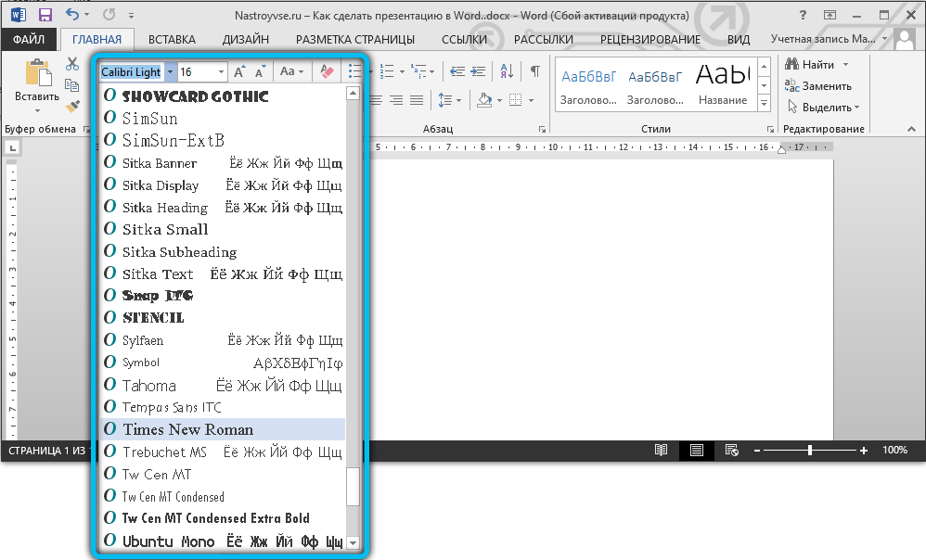Click the Format Painter brush icon

click(x=72, y=107)
